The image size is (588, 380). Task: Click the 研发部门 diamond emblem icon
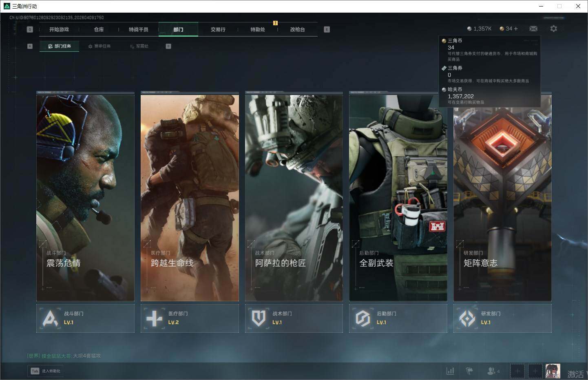pos(467,318)
